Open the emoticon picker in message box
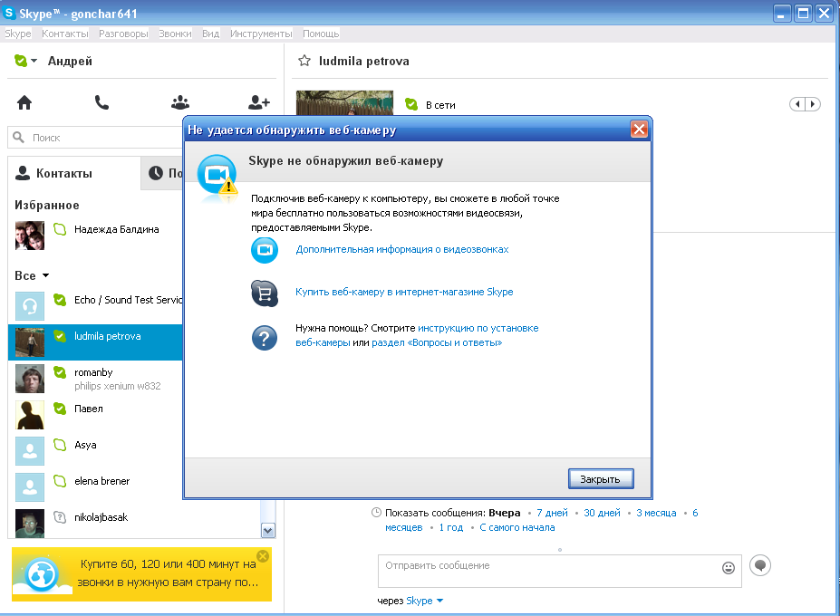 tap(728, 568)
